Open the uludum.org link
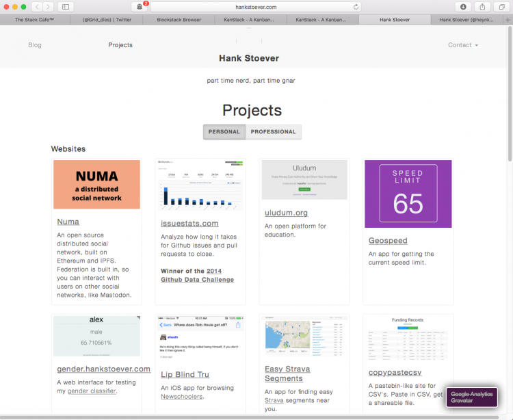This screenshot has height=420, width=513. 287,213
